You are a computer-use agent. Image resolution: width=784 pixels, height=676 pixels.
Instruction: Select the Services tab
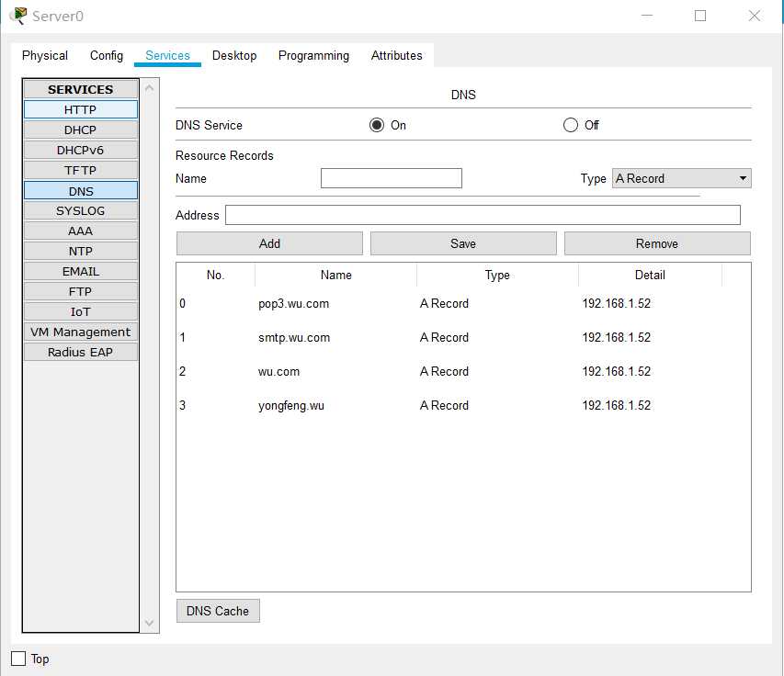[167, 55]
